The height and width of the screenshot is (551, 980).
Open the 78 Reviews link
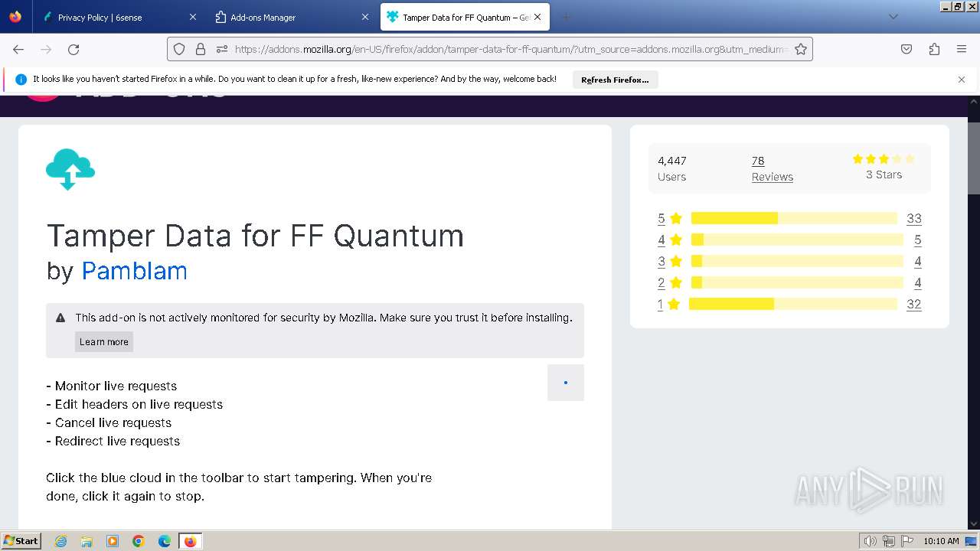coord(772,168)
